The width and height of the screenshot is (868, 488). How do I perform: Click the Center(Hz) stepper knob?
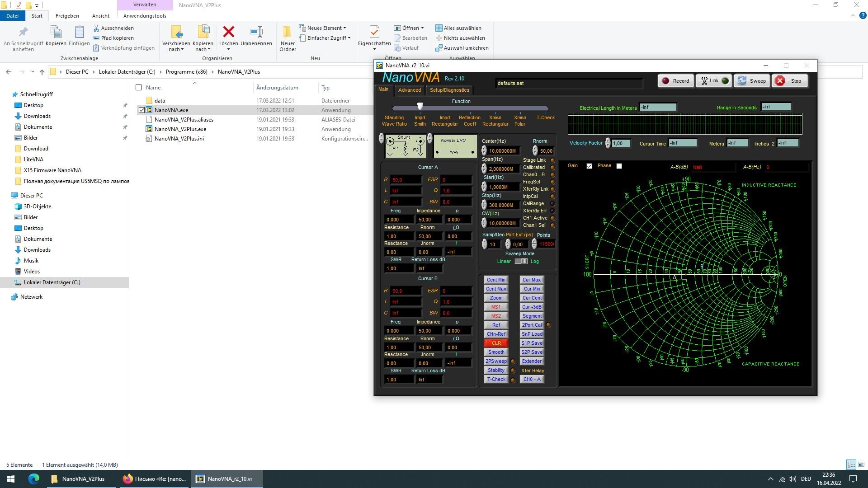click(x=484, y=150)
